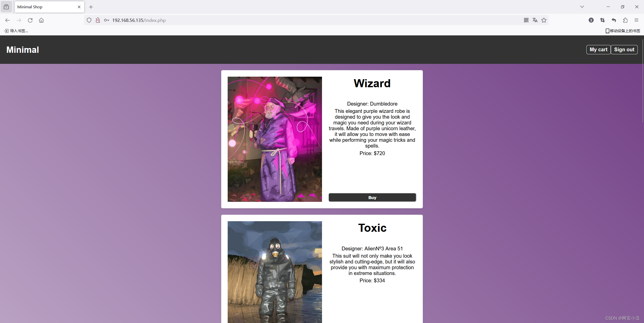Click the browser extensions icon

(x=625, y=20)
